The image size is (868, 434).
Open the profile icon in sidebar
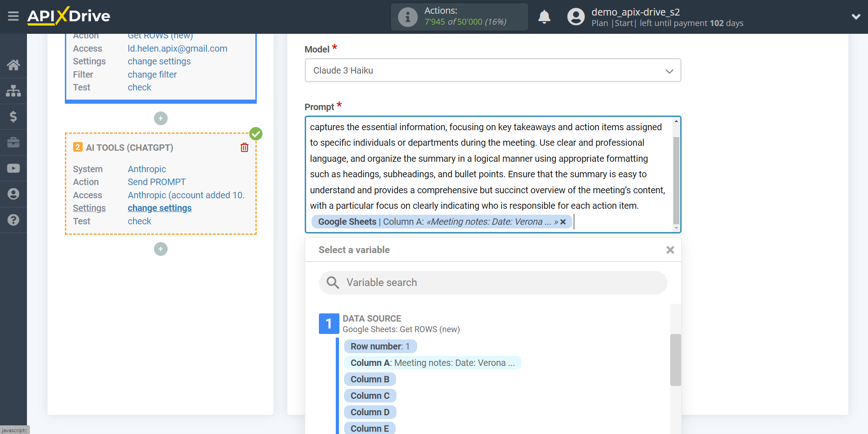point(13,194)
